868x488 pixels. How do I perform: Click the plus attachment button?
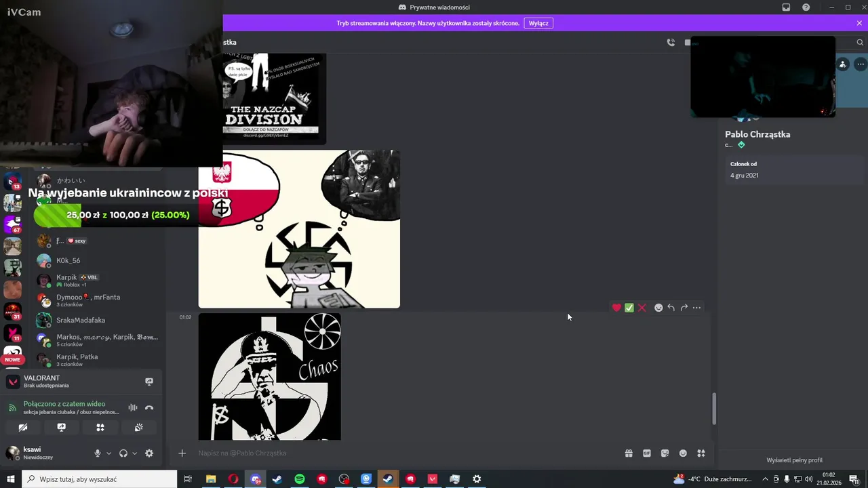click(182, 453)
